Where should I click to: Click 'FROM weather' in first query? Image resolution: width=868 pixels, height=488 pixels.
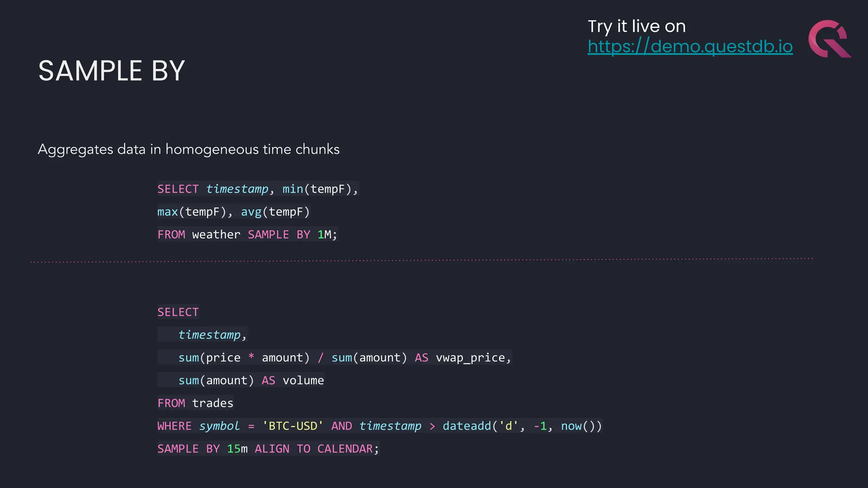point(199,235)
